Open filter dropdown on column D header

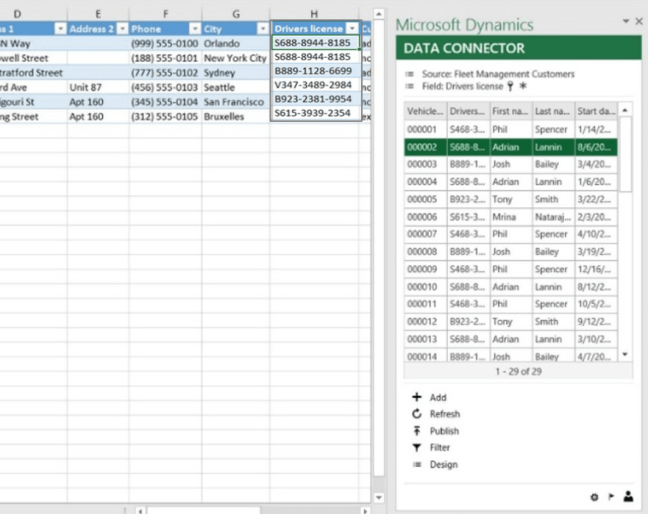(60, 29)
